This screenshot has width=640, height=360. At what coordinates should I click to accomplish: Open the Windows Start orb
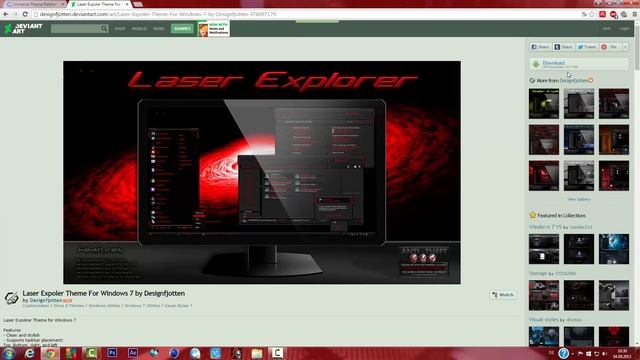(x=9, y=353)
